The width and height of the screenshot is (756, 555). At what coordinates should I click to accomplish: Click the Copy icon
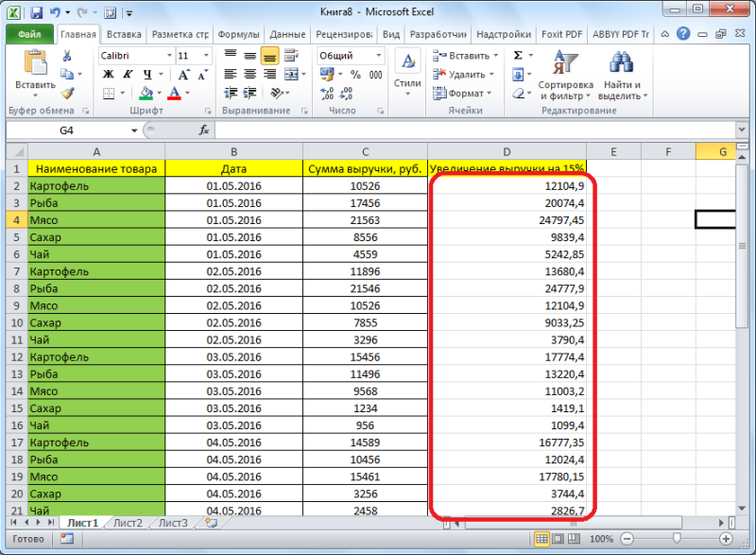click(67, 75)
